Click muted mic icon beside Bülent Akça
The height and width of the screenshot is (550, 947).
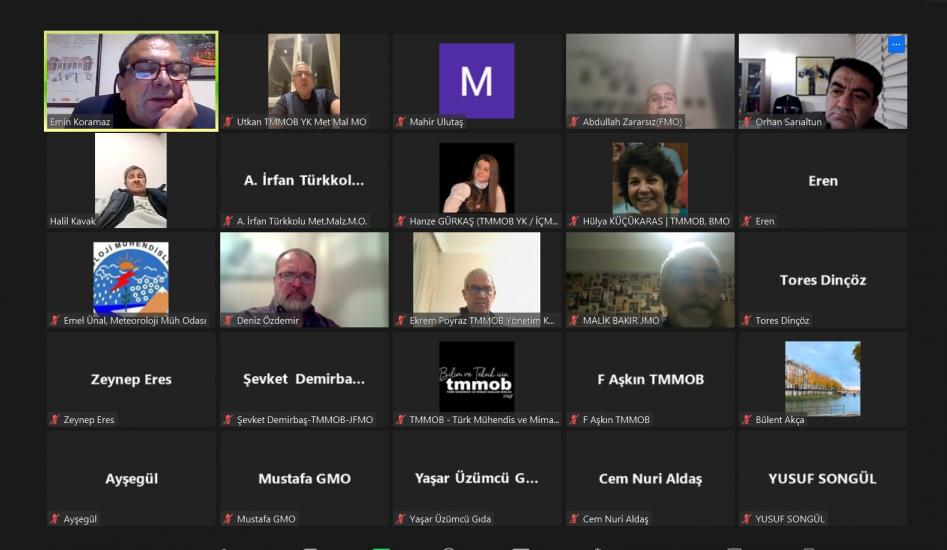(747, 420)
